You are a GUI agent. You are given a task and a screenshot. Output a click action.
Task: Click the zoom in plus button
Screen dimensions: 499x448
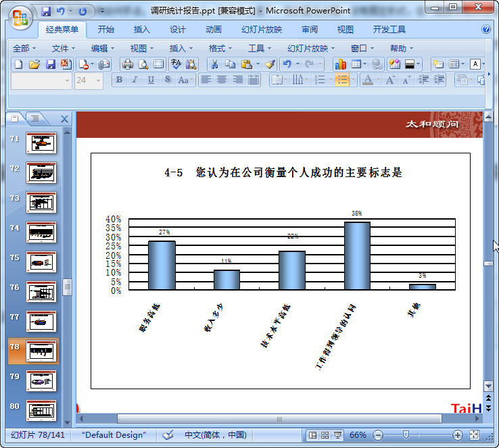tap(457, 435)
